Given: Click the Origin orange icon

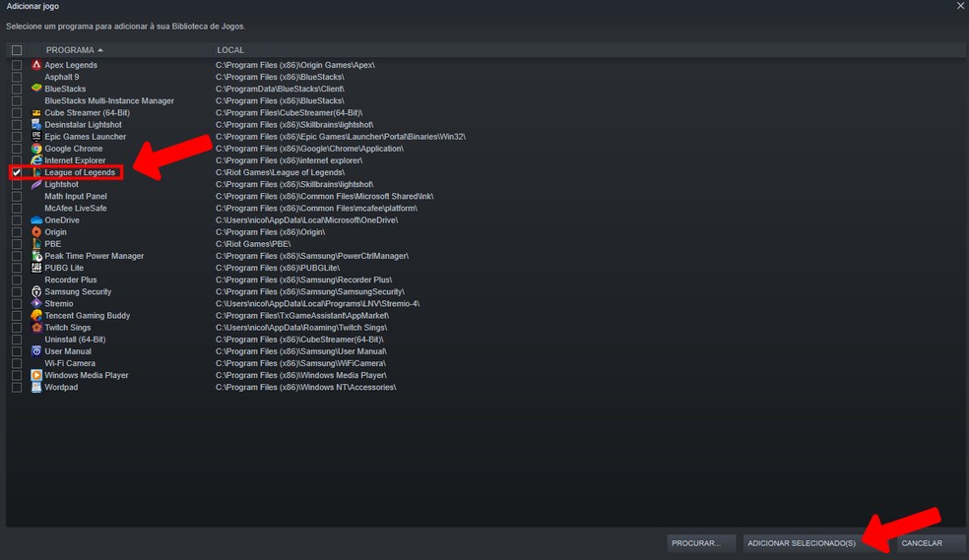Looking at the screenshot, I should point(36,232).
